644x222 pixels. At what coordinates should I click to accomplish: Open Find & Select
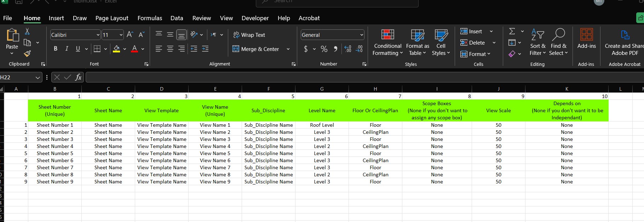click(x=558, y=42)
